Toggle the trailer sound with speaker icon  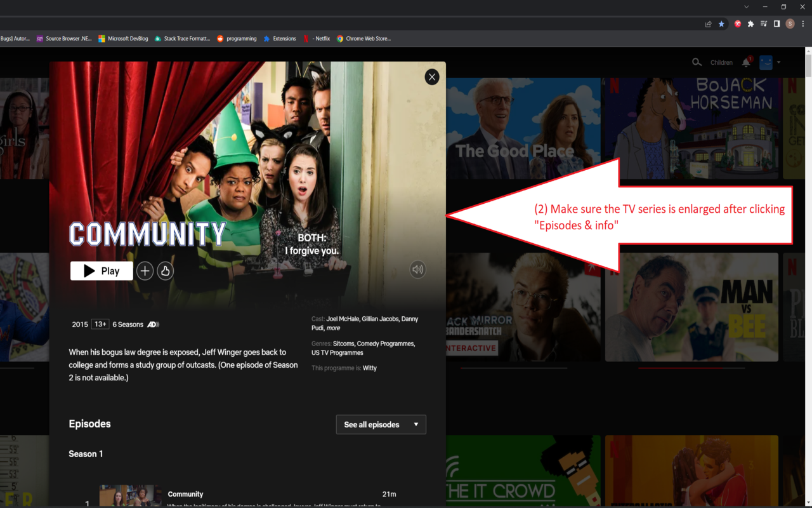[x=417, y=269]
